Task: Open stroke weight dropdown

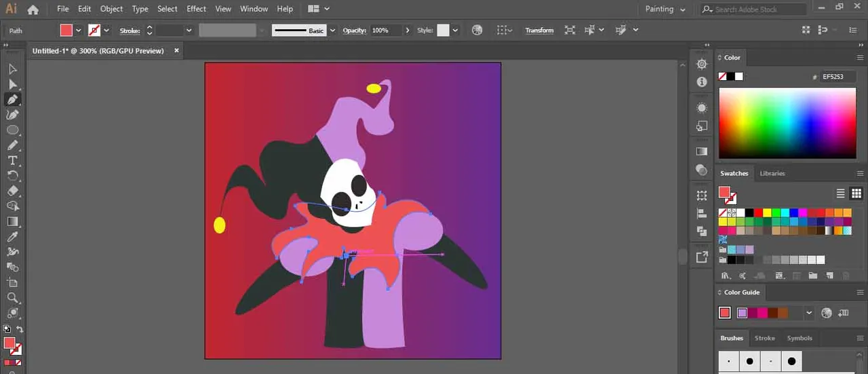Action: click(189, 31)
